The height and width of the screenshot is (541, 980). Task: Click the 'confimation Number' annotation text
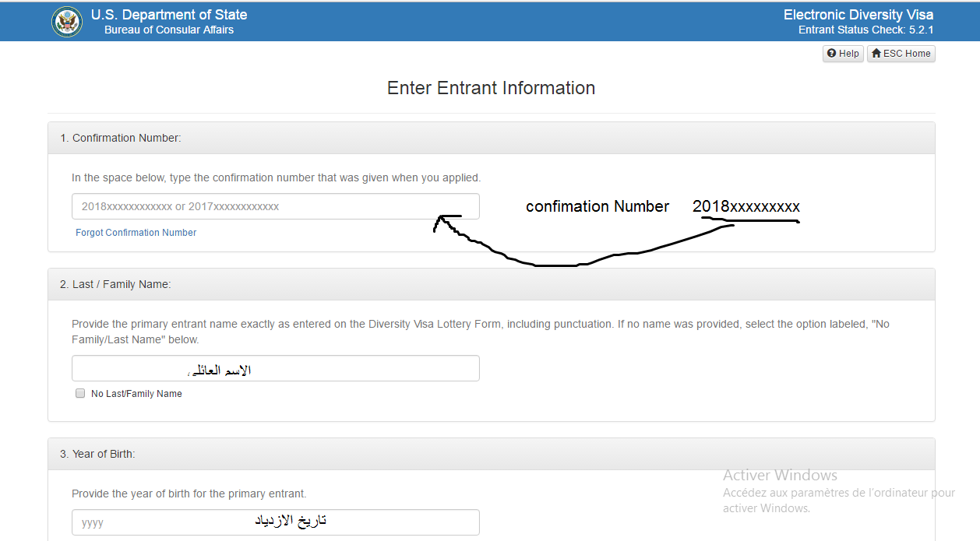[x=598, y=206]
